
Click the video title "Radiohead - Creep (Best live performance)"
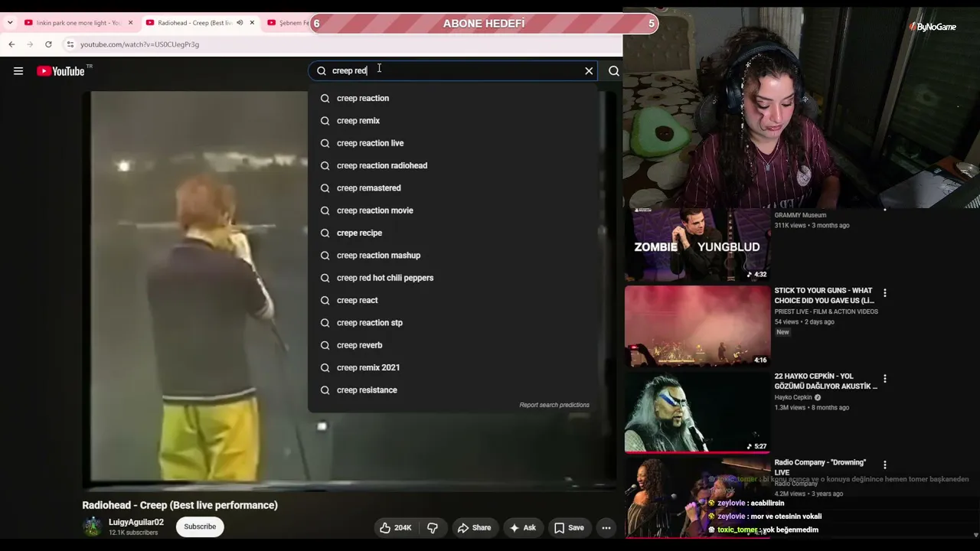(x=180, y=505)
